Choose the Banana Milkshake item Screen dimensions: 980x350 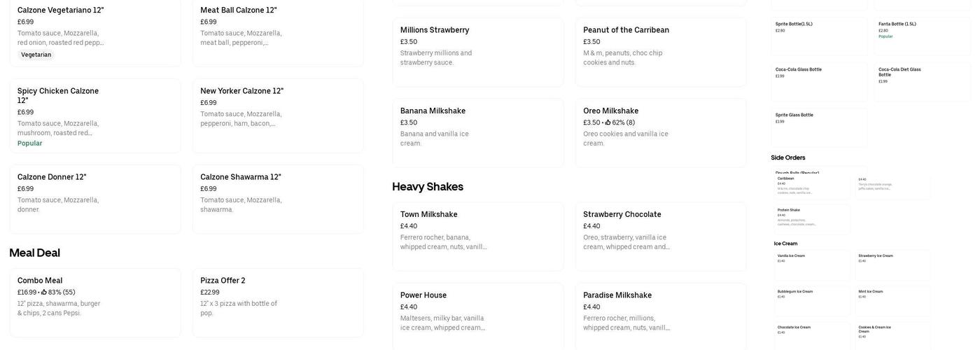click(x=477, y=132)
